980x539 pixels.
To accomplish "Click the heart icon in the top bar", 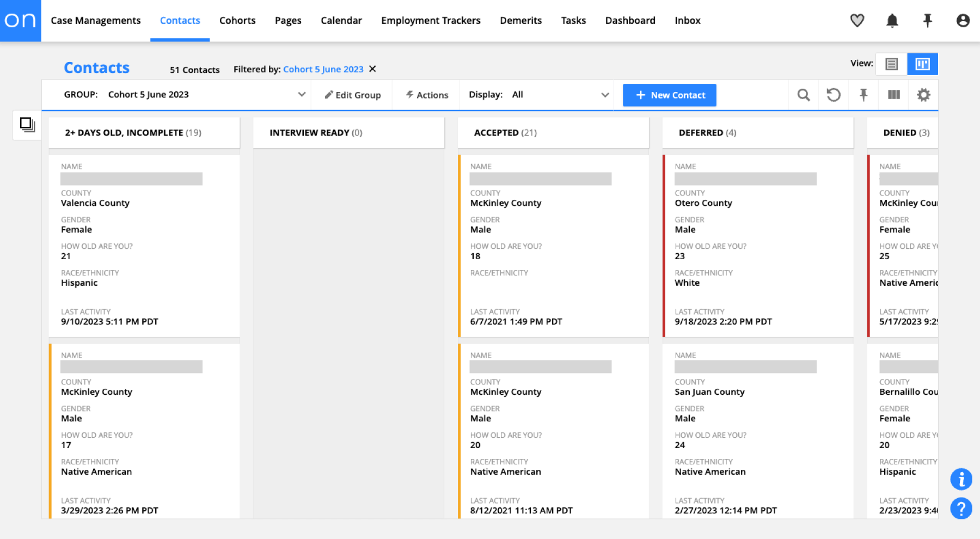I will 856,20.
